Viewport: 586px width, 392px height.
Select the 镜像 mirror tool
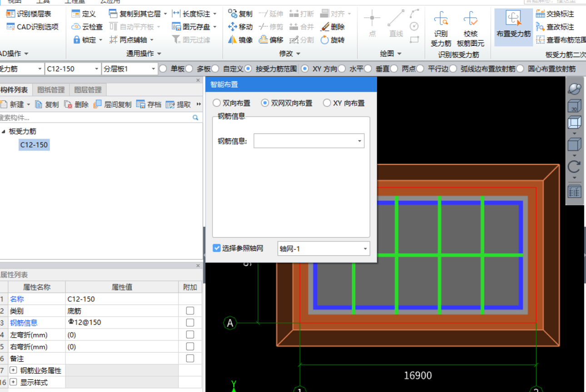(x=240, y=40)
